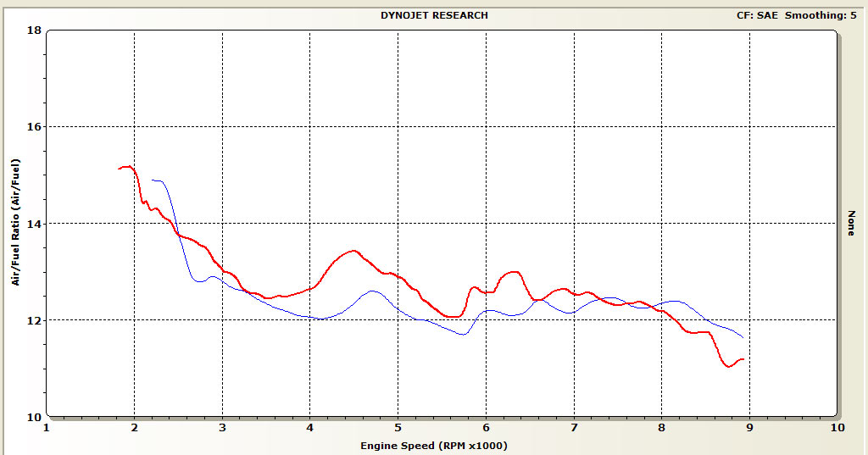Click the 10 tick on y-axis
The height and width of the screenshot is (455, 868).
tap(35, 417)
